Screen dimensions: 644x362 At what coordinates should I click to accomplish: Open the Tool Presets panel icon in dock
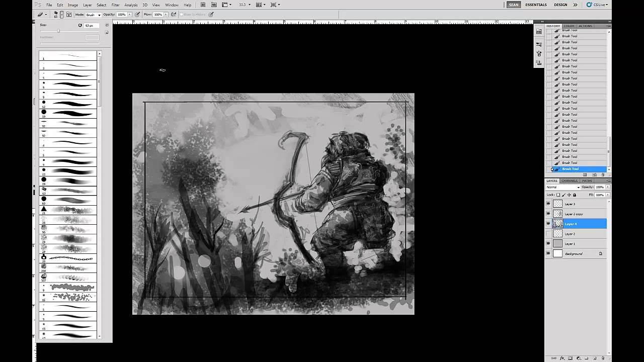539,45
